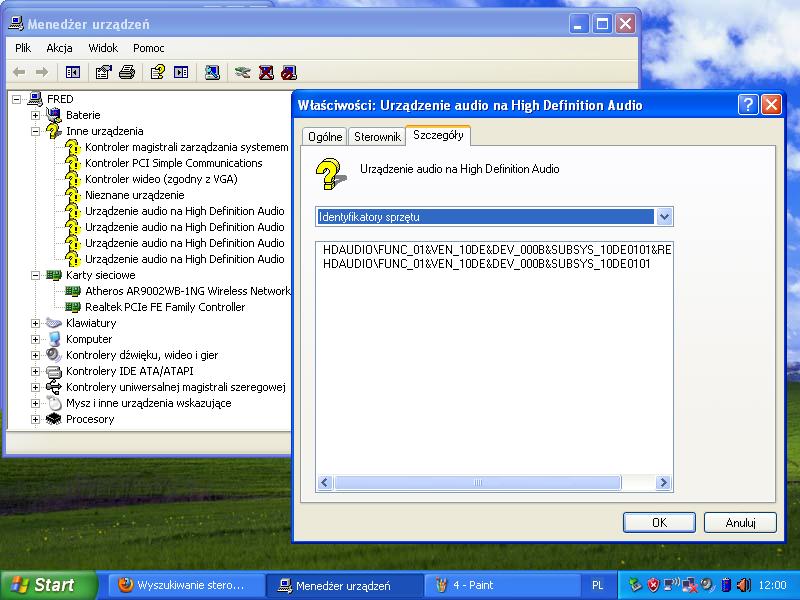Expand Kontrolery uniwersalnej magistrali szeregowej

pos(35,387)
